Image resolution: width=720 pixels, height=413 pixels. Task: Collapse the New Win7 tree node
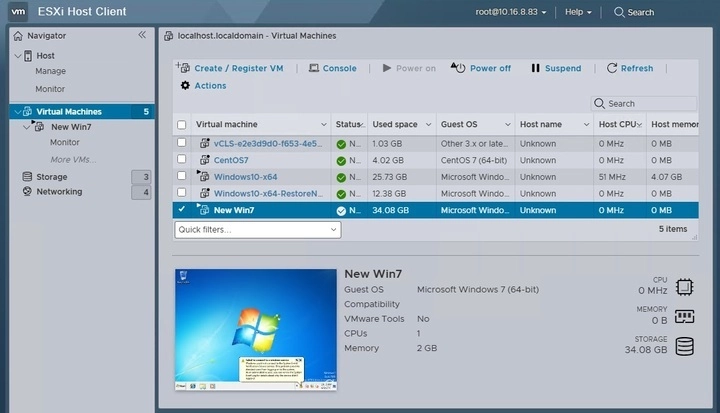point(27,127)
